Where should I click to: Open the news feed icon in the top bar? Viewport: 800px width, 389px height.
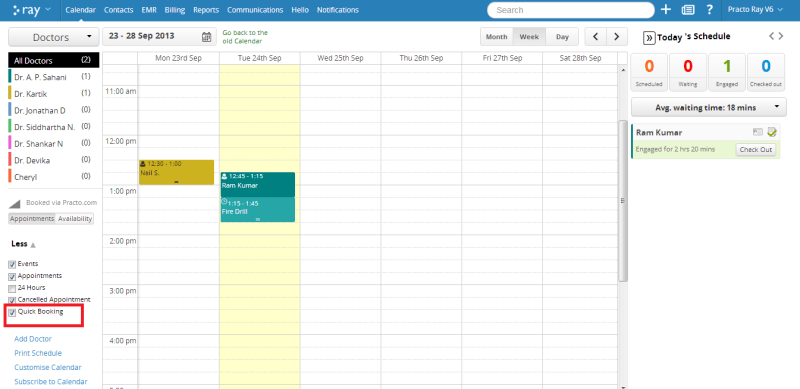coord(688,10)
